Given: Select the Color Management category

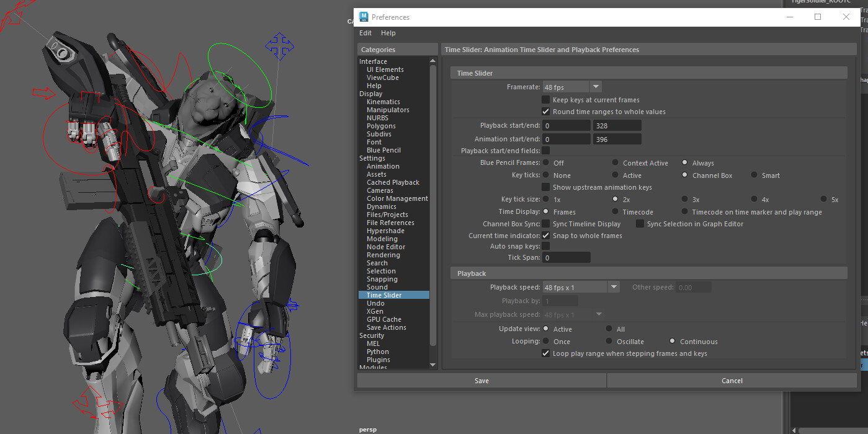Looking at the screenshot, I should [397, 198].
